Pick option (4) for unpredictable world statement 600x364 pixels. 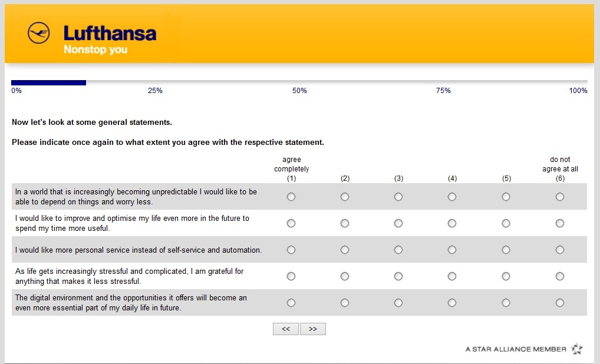[452, 197]
